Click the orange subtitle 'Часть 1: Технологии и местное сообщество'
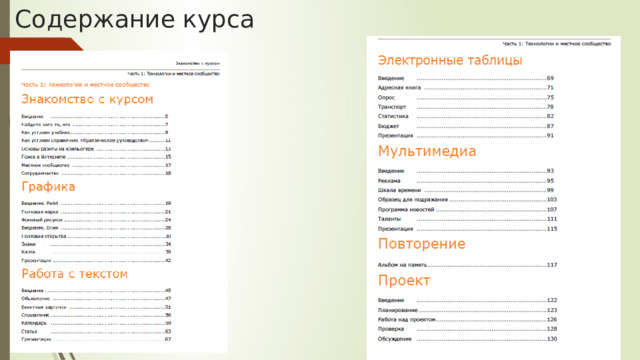This screenshot has width=640, height=360. [85, 85]
